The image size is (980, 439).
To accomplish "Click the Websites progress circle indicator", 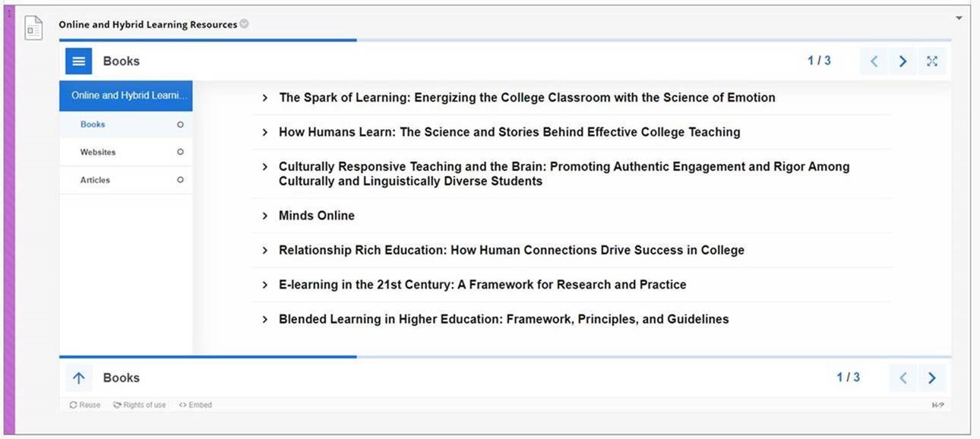I will (180, 152).
